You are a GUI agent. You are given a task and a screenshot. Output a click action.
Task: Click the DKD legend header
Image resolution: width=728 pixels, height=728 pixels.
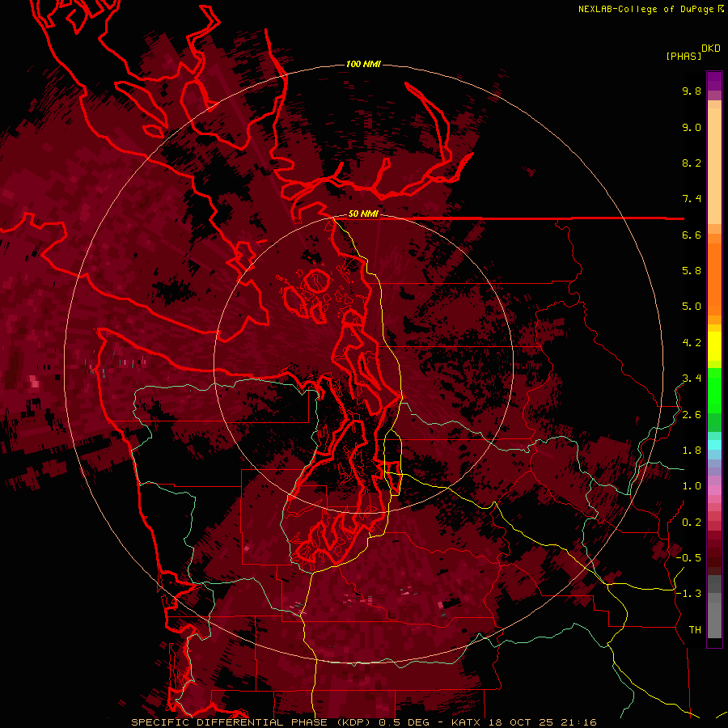(x=710, y=48)
